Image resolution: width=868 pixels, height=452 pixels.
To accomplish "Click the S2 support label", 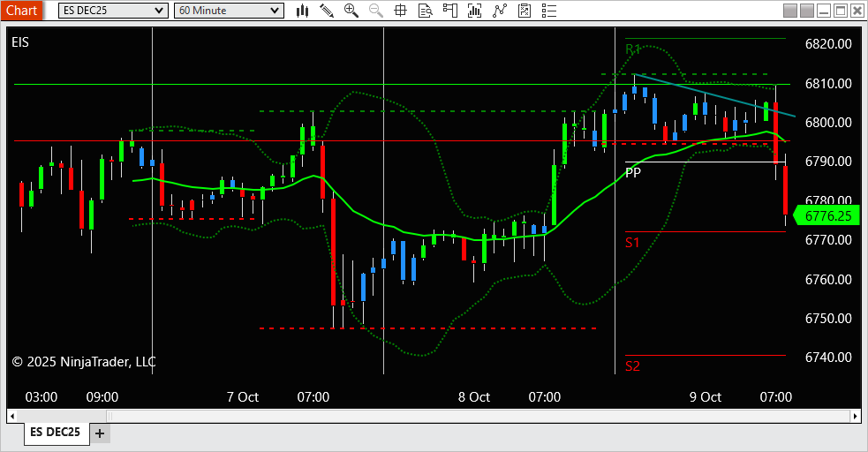I will 632,365.
